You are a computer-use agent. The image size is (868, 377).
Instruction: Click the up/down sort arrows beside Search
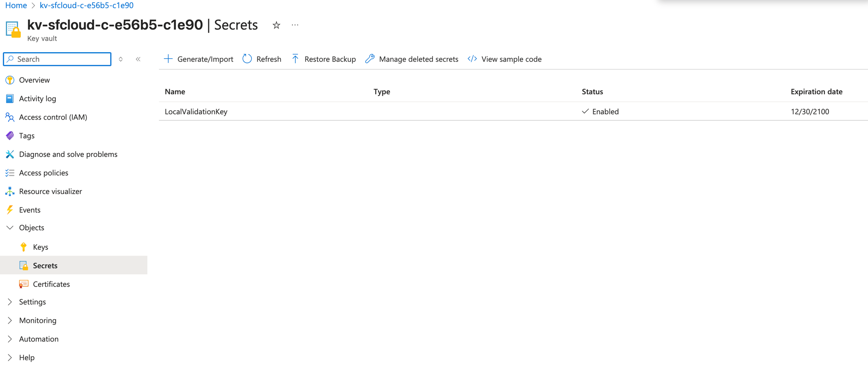pos(121,59)
